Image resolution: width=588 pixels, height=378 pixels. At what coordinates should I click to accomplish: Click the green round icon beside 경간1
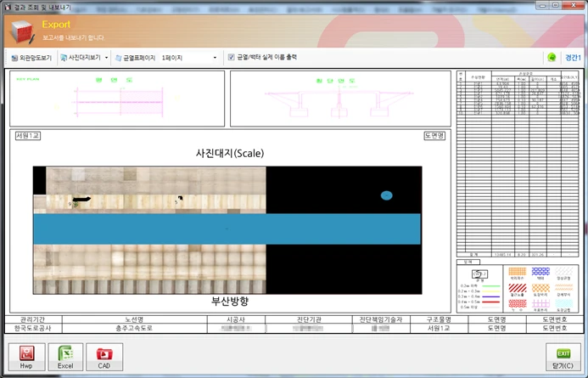tap(552, 58)
